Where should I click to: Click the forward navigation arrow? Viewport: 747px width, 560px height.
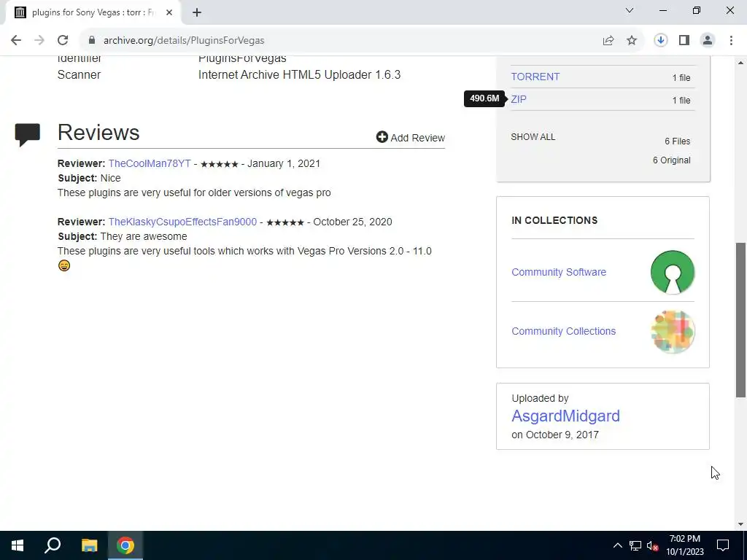[x=39, y=41]
